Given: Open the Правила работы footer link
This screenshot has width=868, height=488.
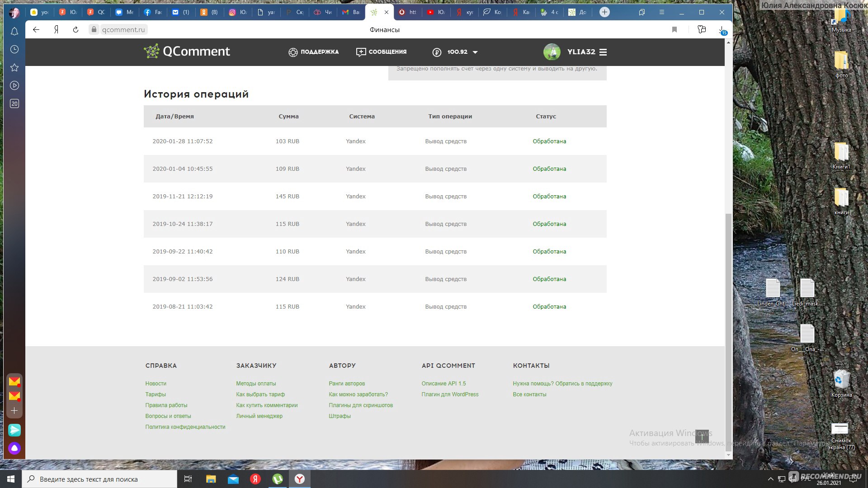Looking at the screenshot, I should [x=166, y=405].
